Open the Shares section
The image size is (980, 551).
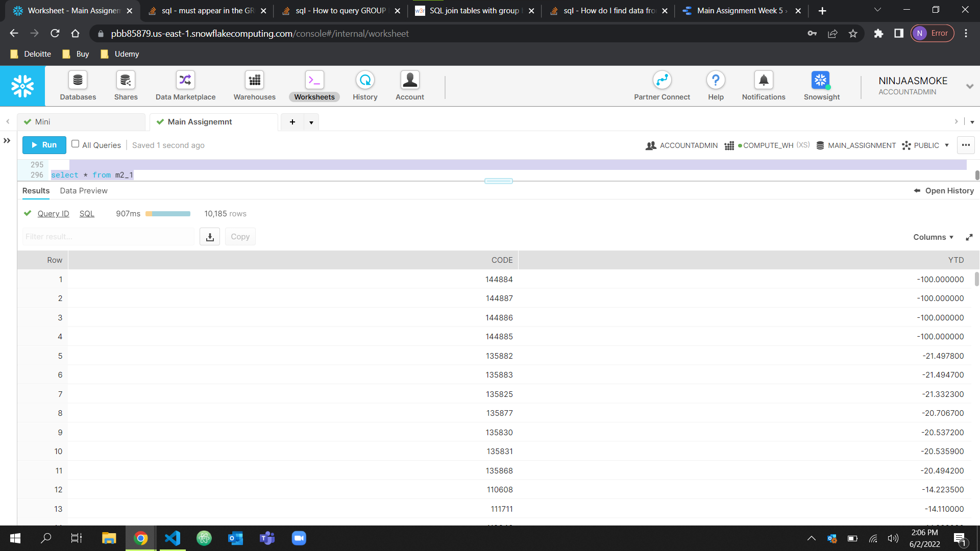[126, 86]
